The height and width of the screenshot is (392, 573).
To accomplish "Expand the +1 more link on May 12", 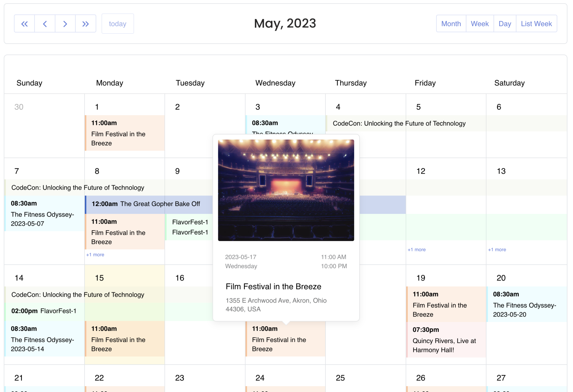I will pos(417,249).
